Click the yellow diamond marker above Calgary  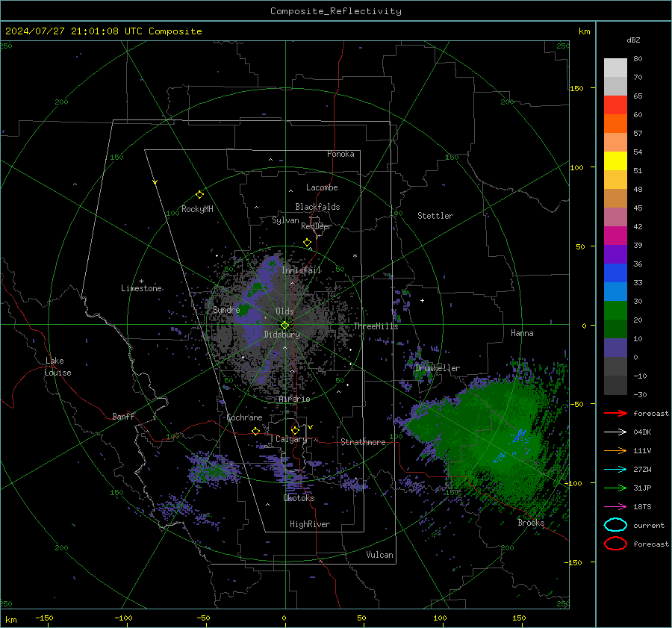(295, 430)
